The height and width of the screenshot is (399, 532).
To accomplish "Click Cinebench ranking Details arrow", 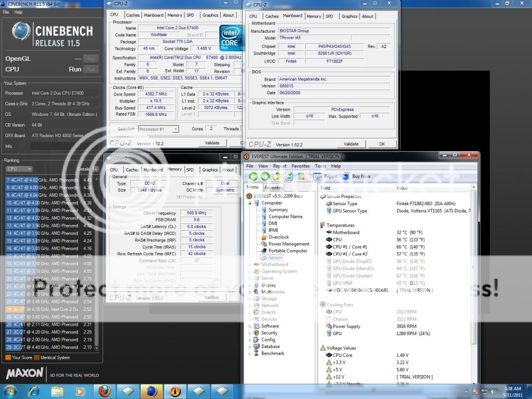I will point(96,169).
